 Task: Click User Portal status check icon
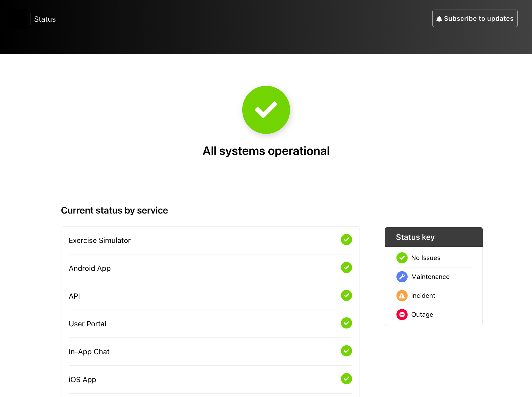tap(346, 323)
